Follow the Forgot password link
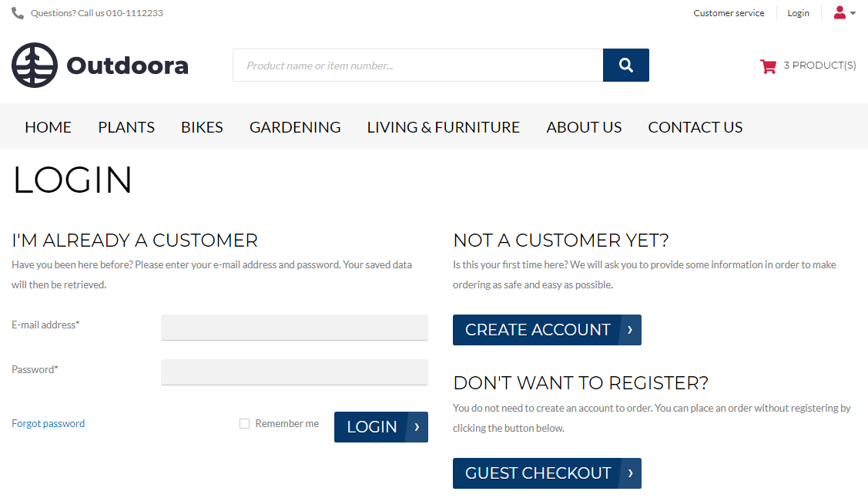The width and height of the screenshot is (868, 498). [49, 424]
